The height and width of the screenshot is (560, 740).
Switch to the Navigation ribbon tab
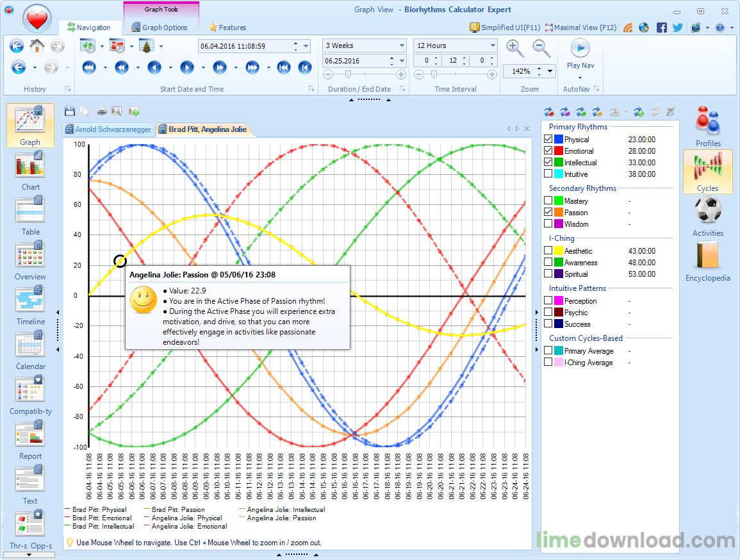(88, 28)
